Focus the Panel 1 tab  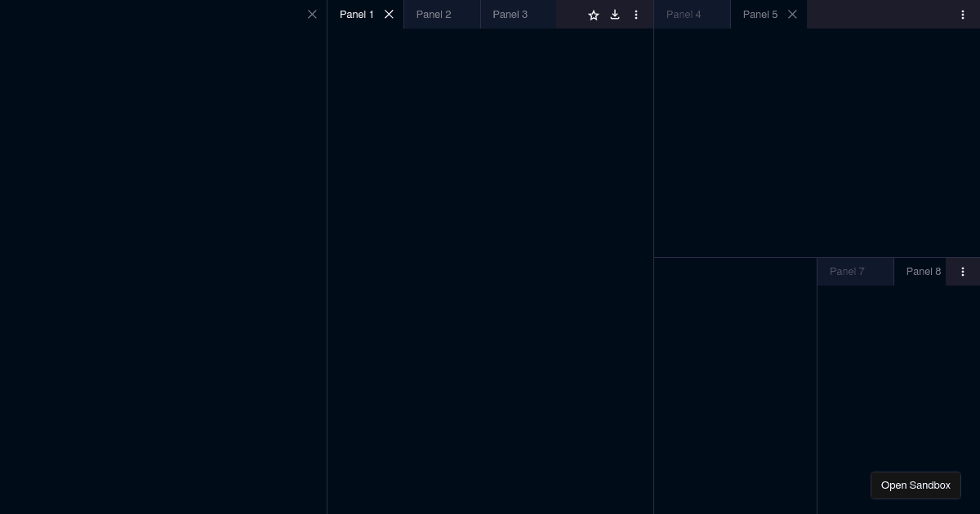[x=357, y=15]
